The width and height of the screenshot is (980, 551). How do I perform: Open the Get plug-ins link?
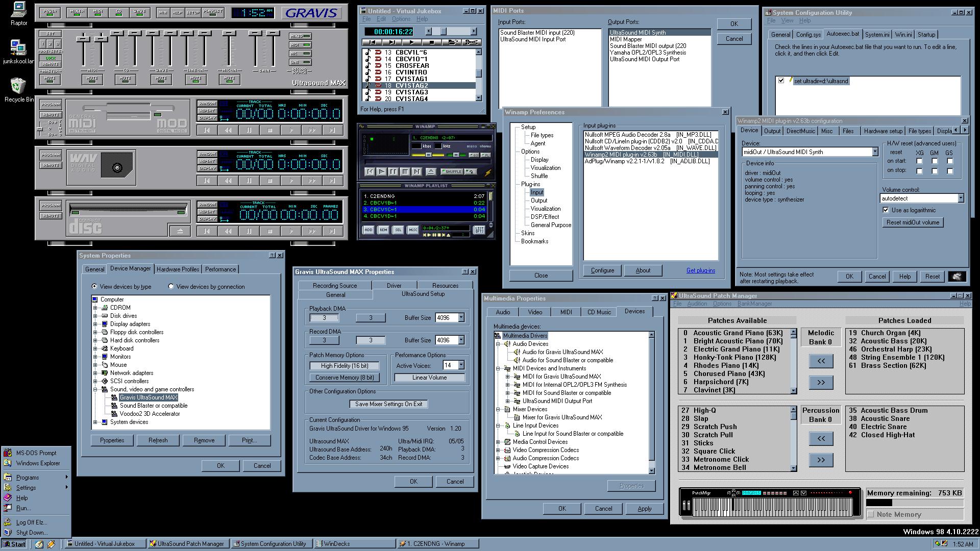[x=700, y=270]
